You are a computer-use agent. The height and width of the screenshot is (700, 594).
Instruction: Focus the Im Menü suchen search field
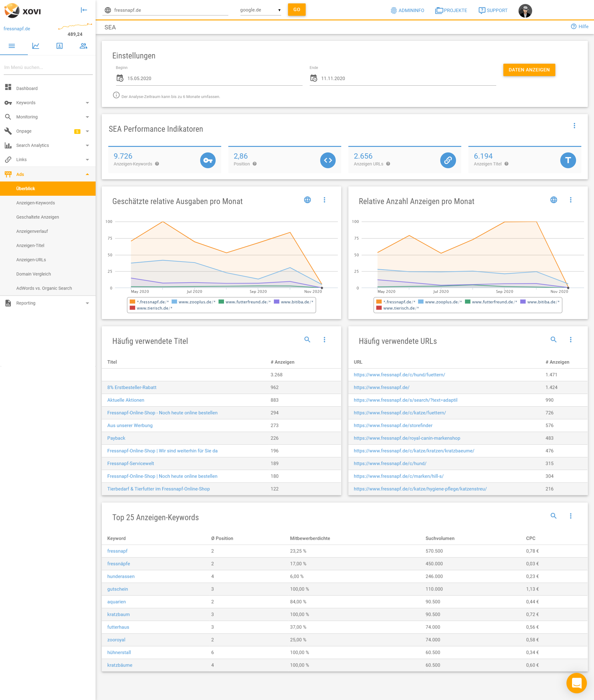tap(48, 67)
